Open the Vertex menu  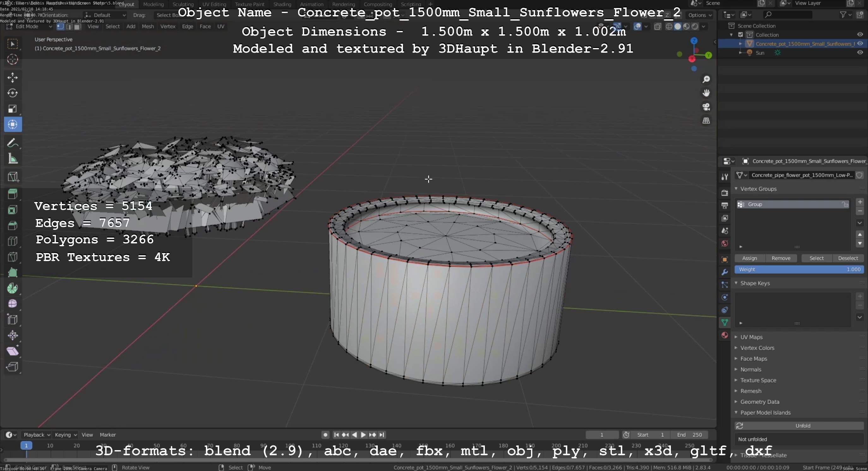tap(168, 27)
